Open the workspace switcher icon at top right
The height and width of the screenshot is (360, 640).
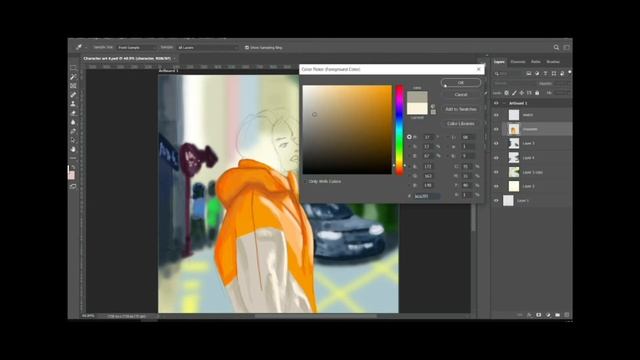(x=567, y=47)
